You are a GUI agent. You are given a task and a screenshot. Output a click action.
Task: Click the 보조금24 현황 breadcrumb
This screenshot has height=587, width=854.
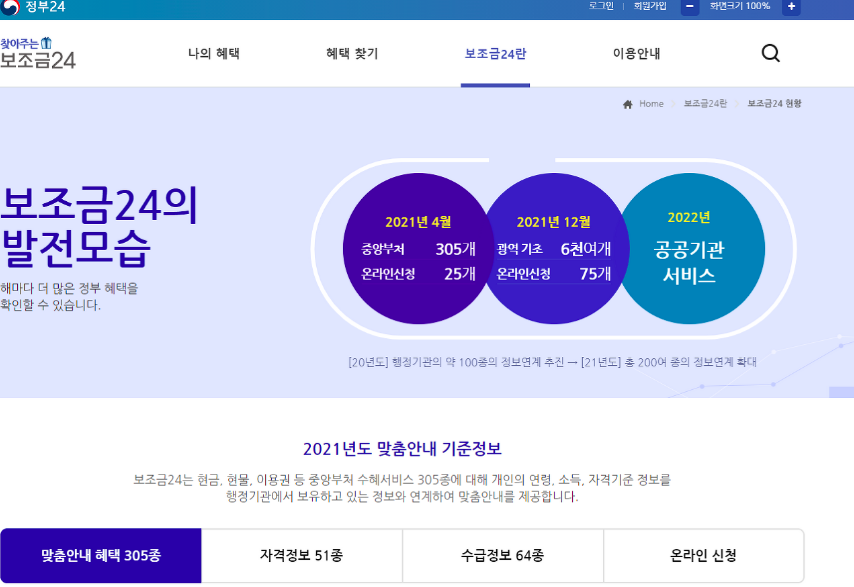(774, 103)
